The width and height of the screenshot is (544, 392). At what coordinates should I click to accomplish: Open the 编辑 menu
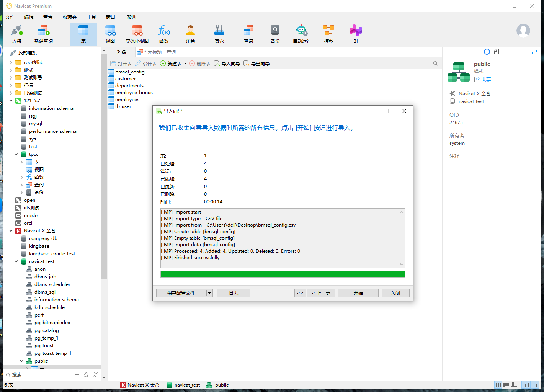point(29,17)
